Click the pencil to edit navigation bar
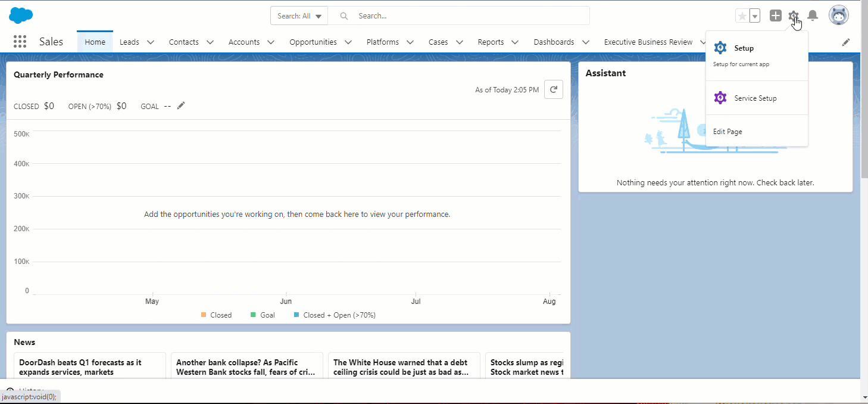 pyautogui.click(x=846, y=42)
